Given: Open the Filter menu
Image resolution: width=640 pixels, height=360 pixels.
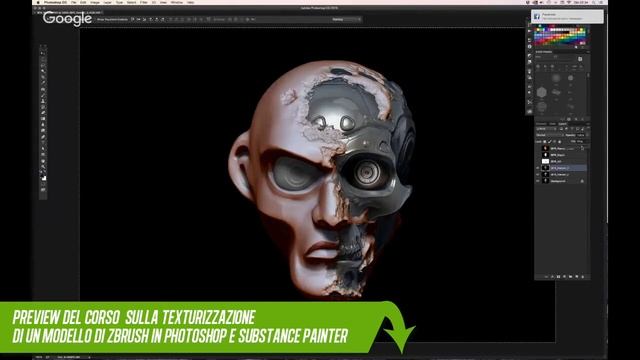Looking at the screenshot, I should 144,2.
